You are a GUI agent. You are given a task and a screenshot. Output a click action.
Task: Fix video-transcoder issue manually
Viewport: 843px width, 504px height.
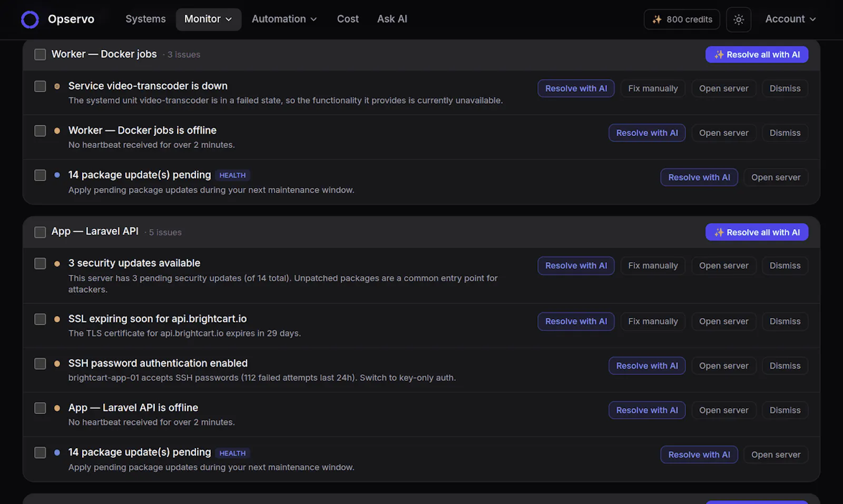(x=653, y=88)
